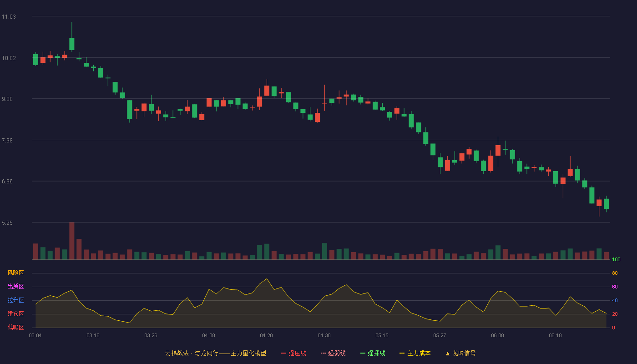Click the magenta 60 indicator axis value
The height and width of the screenshot is (364, 637).
click(615, 287)
